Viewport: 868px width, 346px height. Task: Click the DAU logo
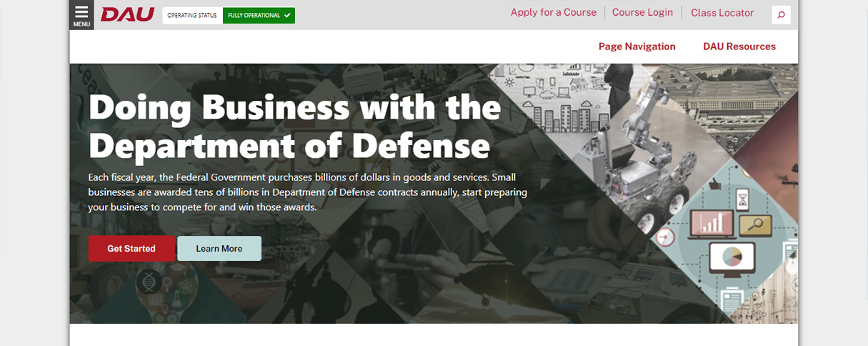[x=127, y=14]
